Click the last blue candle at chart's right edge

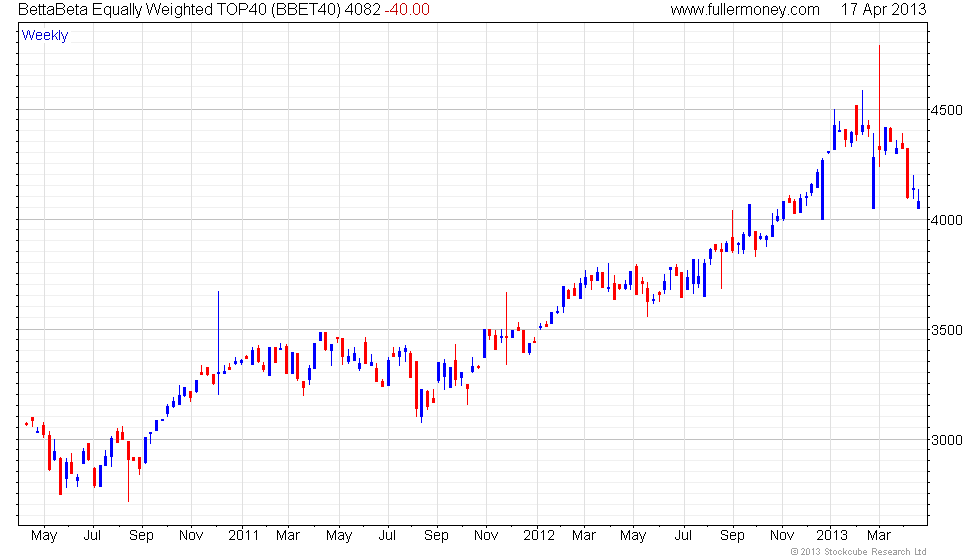tap(918, 200)
